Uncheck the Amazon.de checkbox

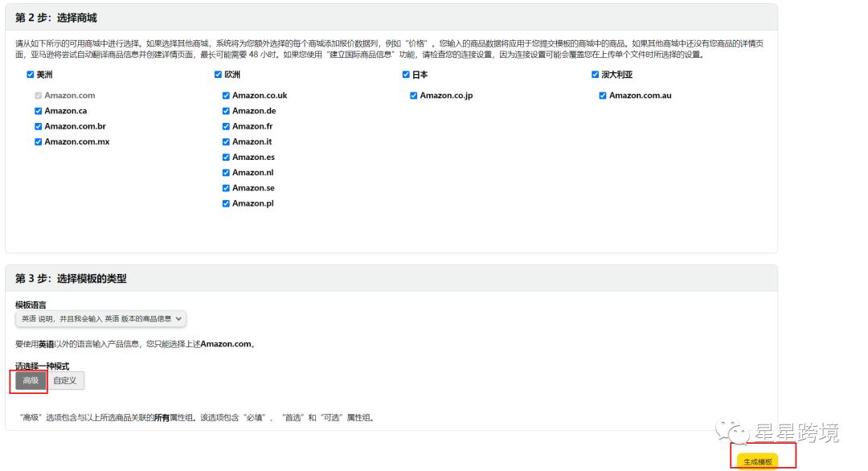[x=225, y=110]
